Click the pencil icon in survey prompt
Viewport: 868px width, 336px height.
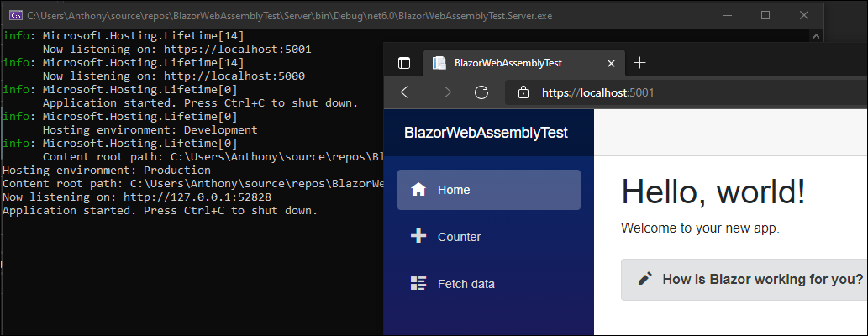[645, 279]
